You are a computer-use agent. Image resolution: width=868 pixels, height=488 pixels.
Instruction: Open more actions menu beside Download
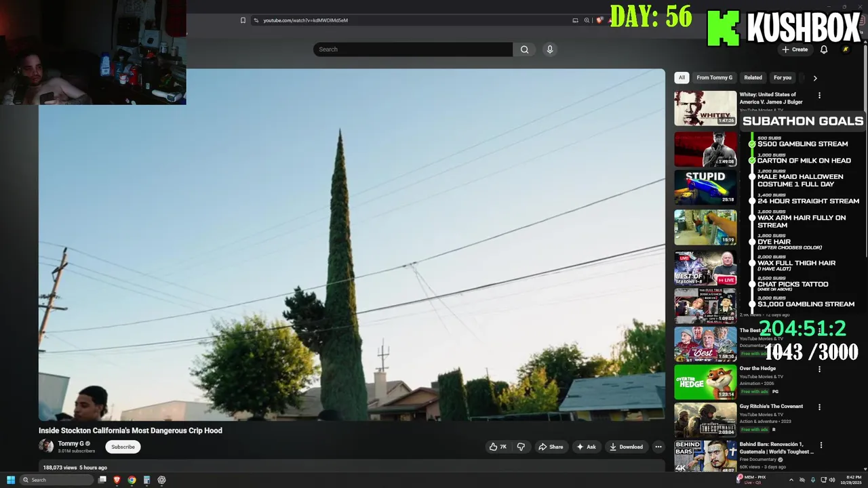coord(658,447)
